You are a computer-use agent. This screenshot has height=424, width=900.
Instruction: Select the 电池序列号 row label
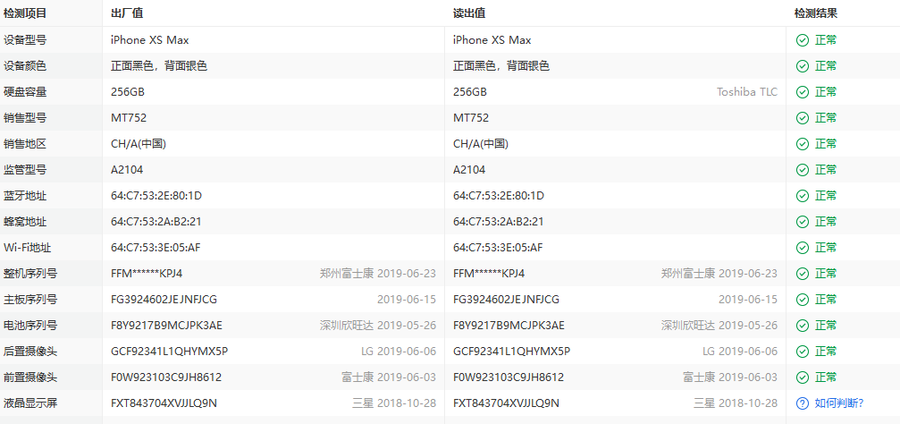30,325
